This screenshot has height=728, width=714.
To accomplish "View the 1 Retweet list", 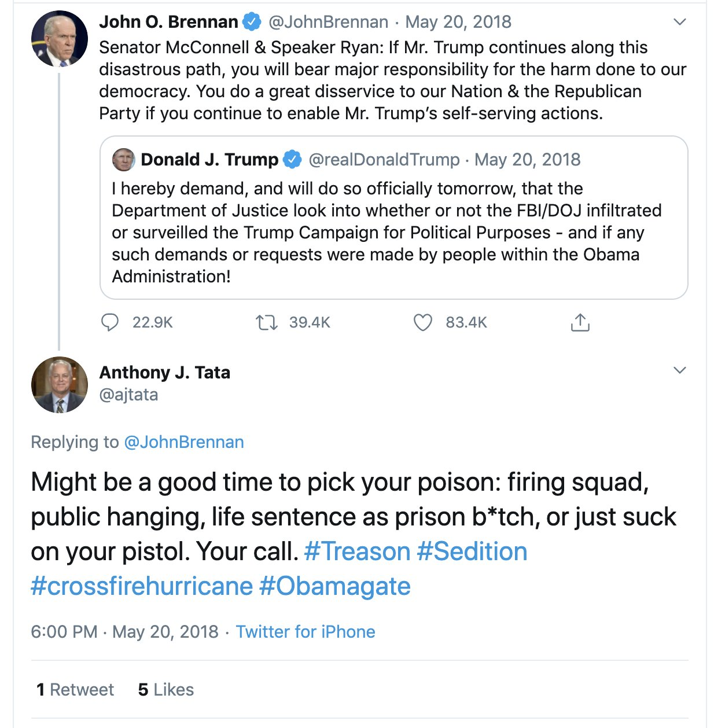I will point(75,690).
